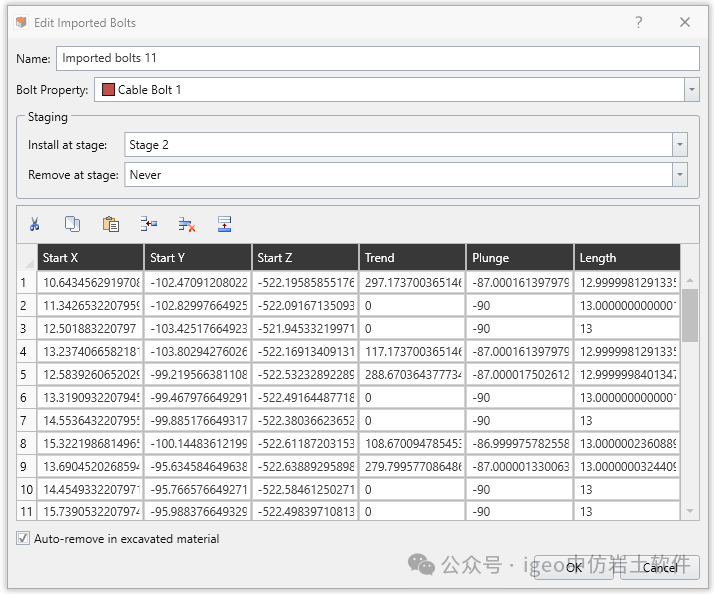The height and width of the screenshot is (594, 714).
Task: Click the Paste clipboard icon
Action: coord(110,224)
